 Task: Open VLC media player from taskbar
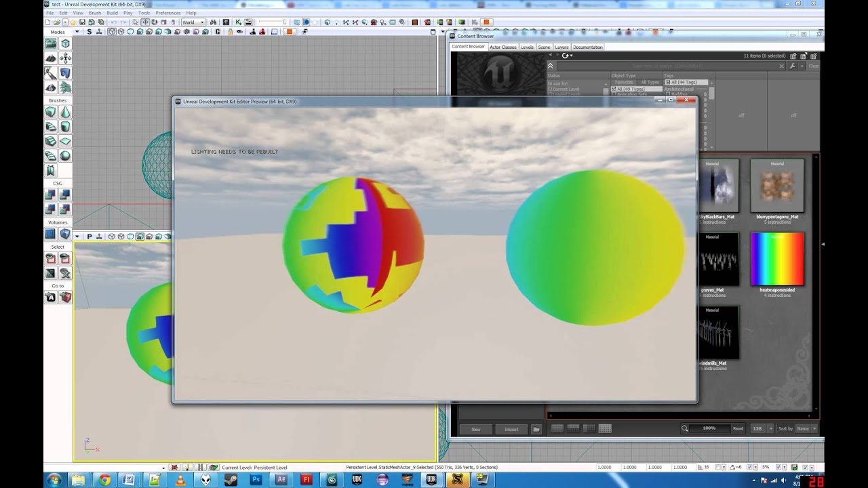[180, 480]
